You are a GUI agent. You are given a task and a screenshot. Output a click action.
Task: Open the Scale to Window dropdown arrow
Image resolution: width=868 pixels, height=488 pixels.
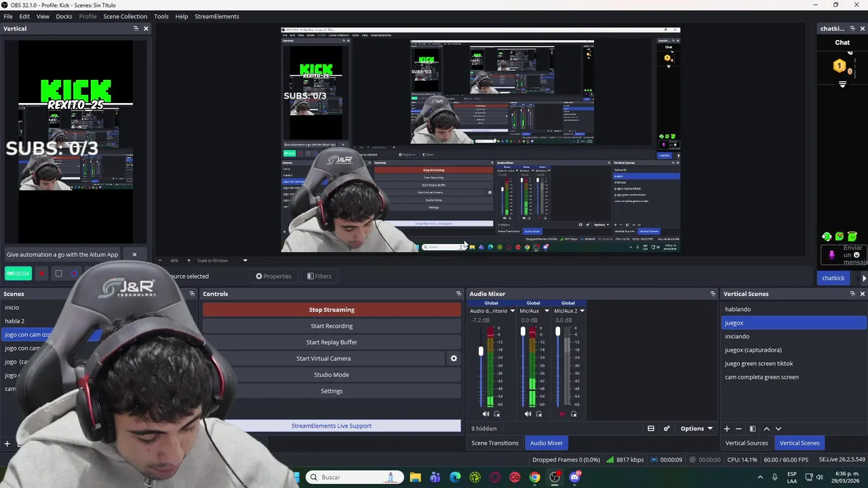tap(245, 260)
